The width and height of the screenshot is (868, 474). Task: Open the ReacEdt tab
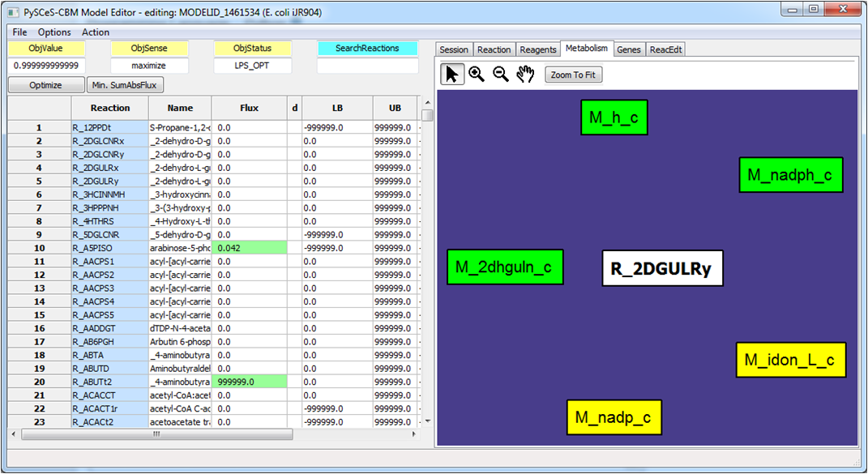(x=665, y=49)
